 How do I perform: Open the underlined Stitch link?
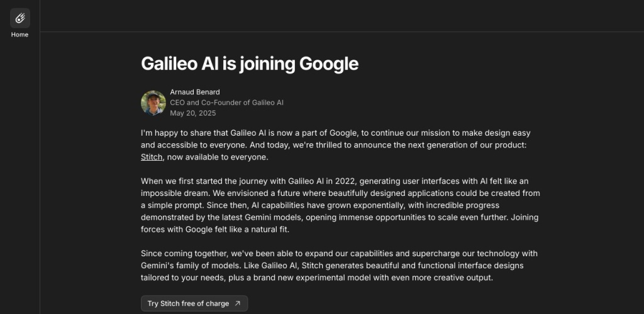(x=152, y=157)
